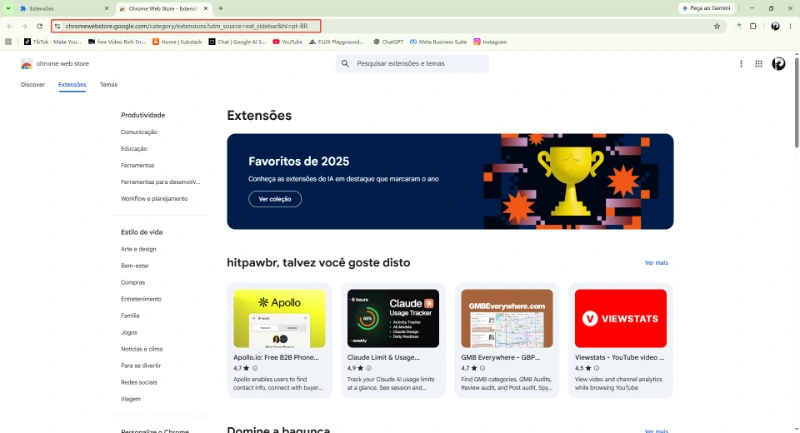Click the site information icon in address bar
The image size is (800, 433).
[x=58, y=26]
